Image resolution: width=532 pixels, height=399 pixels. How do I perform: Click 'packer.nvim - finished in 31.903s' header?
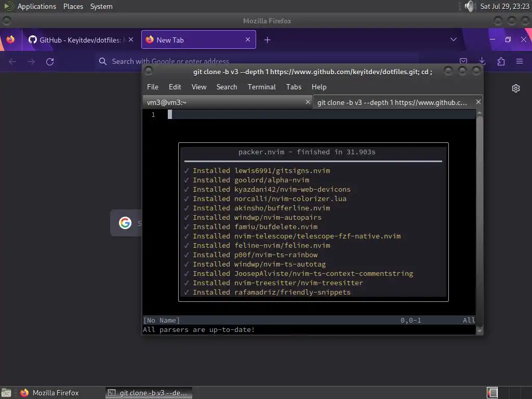point(307,152)
